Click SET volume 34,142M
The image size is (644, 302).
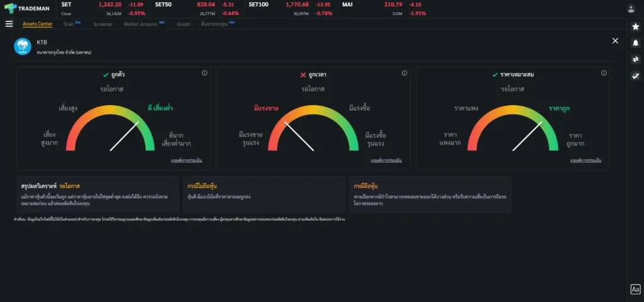tap(114, 14)
